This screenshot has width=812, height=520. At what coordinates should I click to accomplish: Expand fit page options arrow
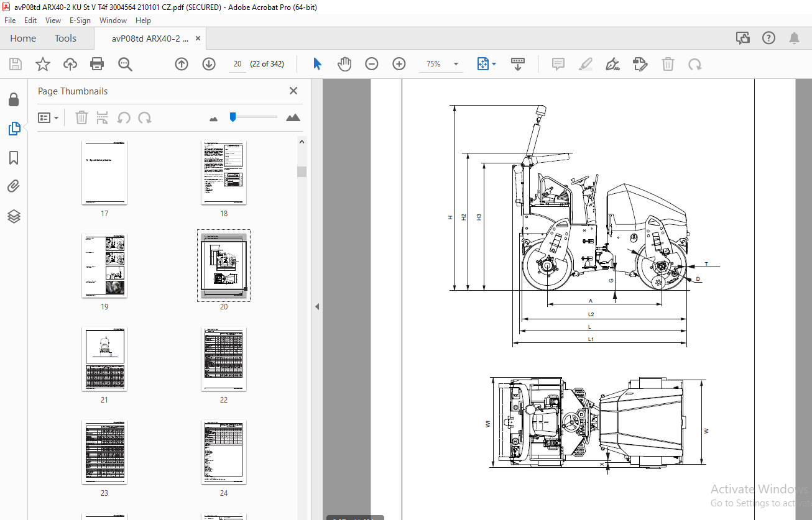click(494, 64)
